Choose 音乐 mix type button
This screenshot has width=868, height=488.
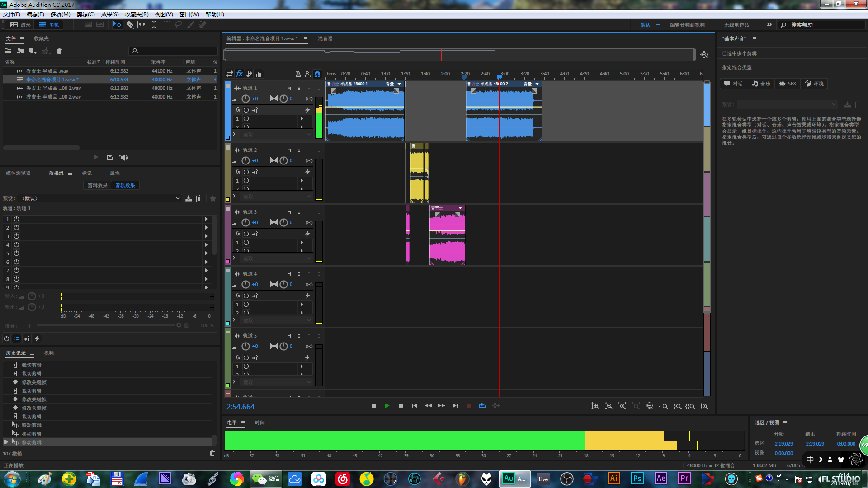tap(761, 84)
